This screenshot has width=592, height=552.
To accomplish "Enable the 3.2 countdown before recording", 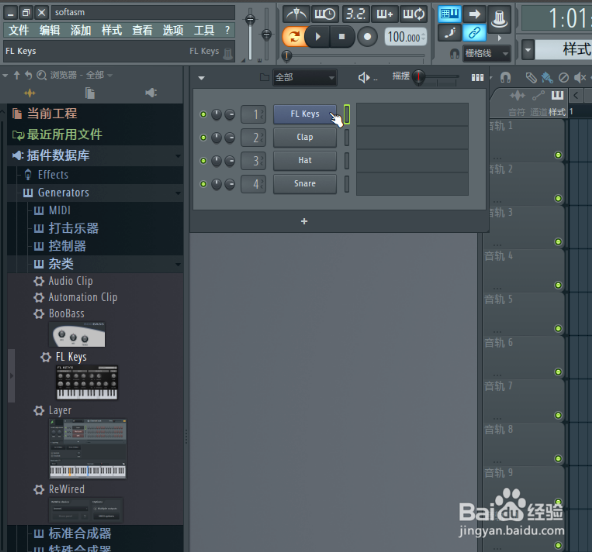I will pos(356,14).
